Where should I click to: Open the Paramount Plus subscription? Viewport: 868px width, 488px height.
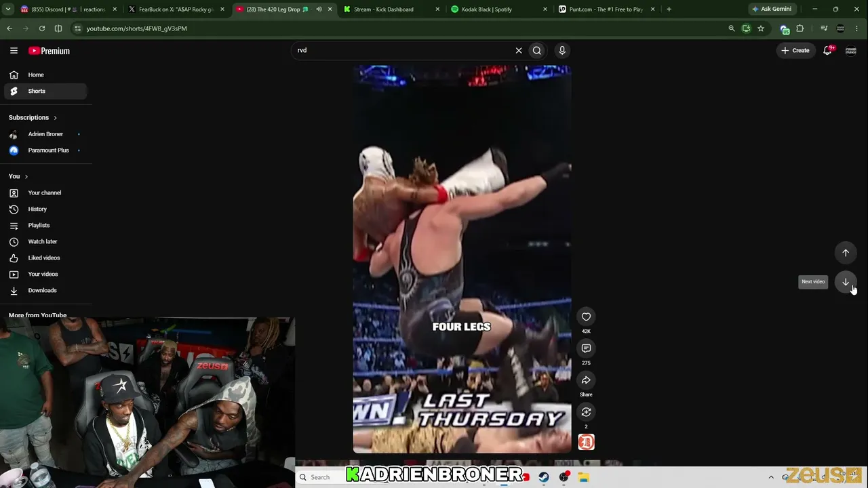(x=45, y=150)
